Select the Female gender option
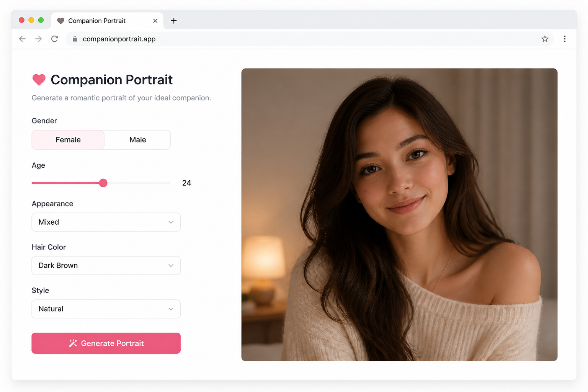Viewport: 588px width, 392px height. [x=68, y=140]
